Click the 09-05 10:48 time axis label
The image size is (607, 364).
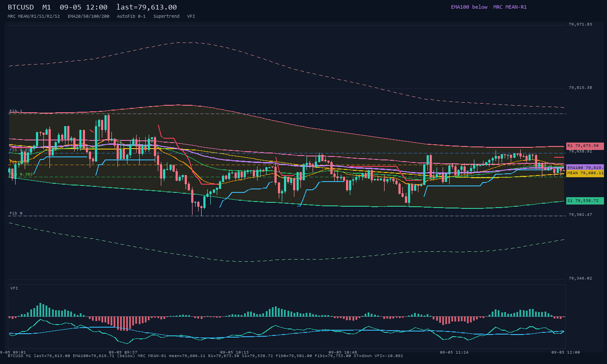(343, 352)
